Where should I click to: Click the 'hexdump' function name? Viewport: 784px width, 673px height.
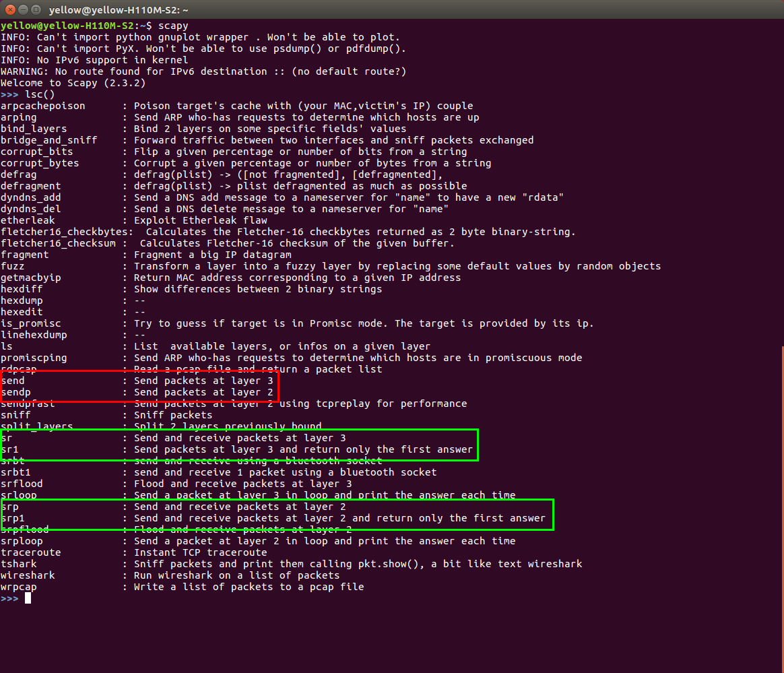(22, 300)
